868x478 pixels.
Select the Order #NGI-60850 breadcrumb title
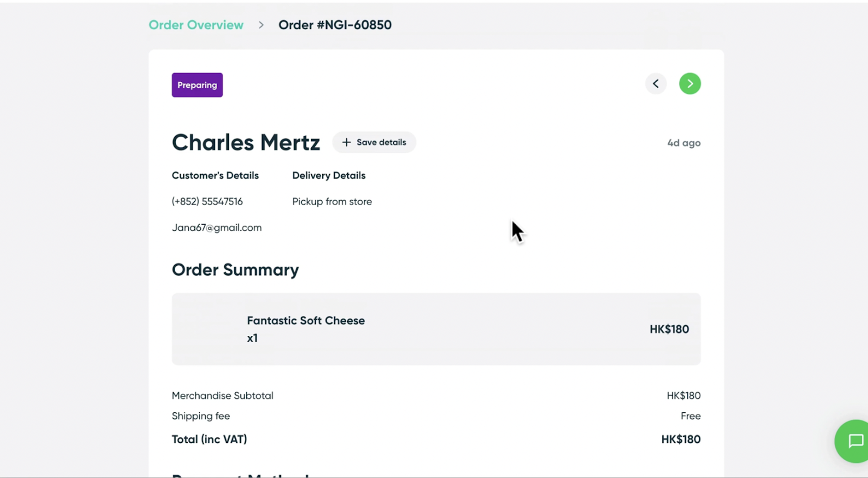coord(335,25)
